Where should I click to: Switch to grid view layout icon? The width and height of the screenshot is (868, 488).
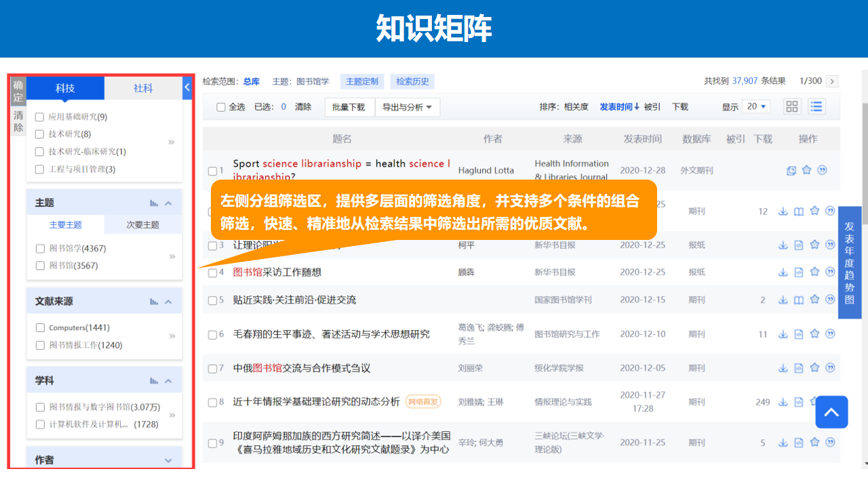pos(792,106)
